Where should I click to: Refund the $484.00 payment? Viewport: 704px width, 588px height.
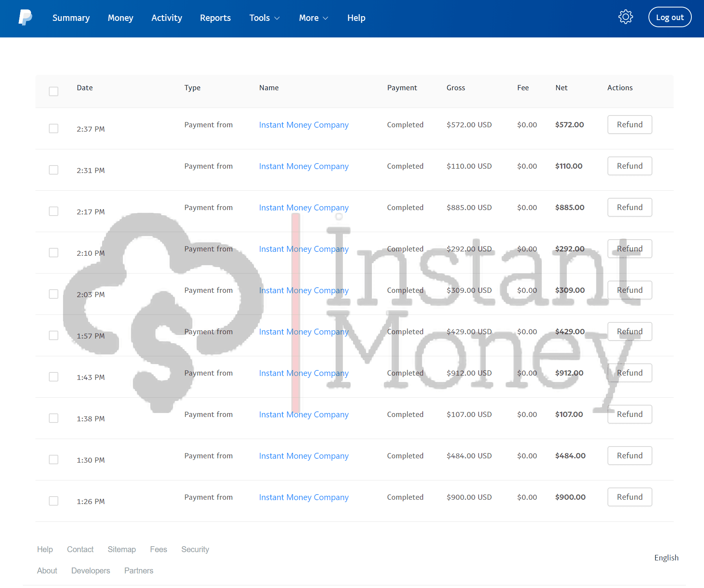(630, 456)
